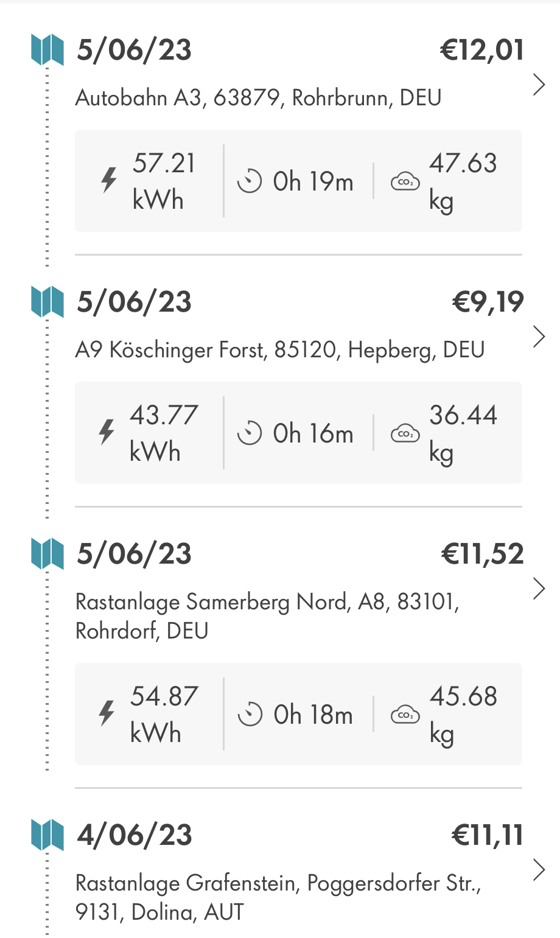Image resolution: width=560 pixels, height=938 pixels.
Task: Expand the €9,19 Hepberg charge chevron
Action: point(539,337)
